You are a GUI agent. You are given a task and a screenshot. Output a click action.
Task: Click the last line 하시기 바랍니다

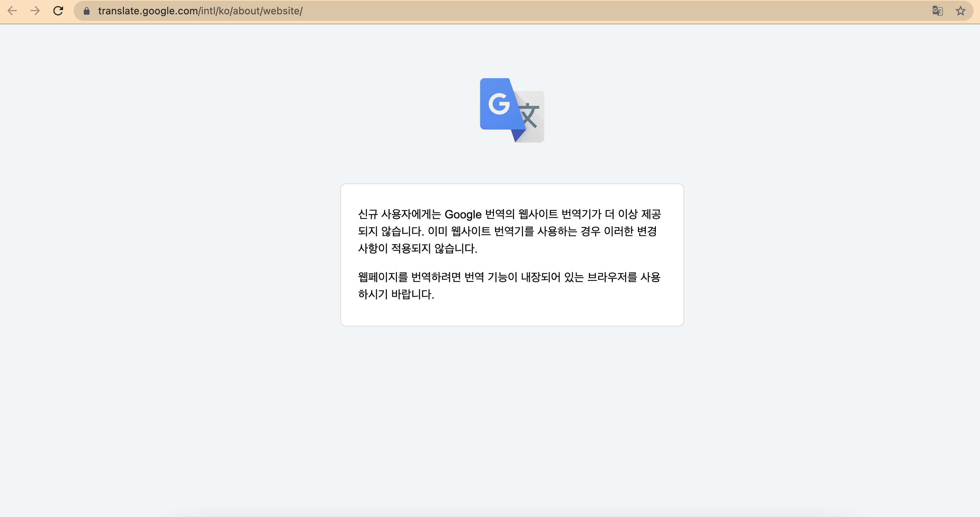coord(396,294)
